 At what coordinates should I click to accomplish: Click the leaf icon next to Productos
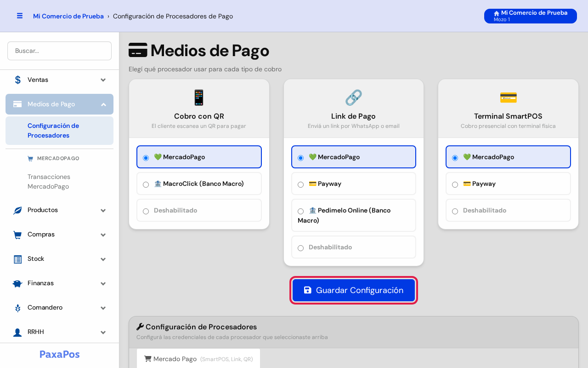17,210
